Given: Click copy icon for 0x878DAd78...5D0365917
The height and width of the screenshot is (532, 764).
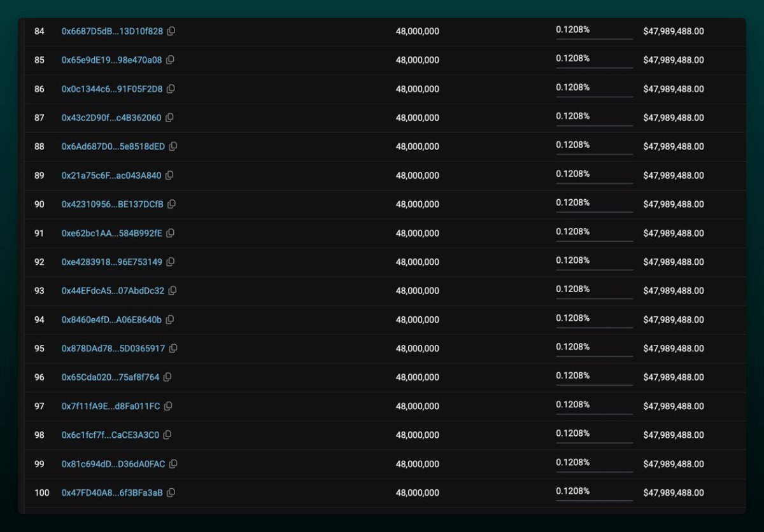Looking at the screenshot, I should pos(173,348).
